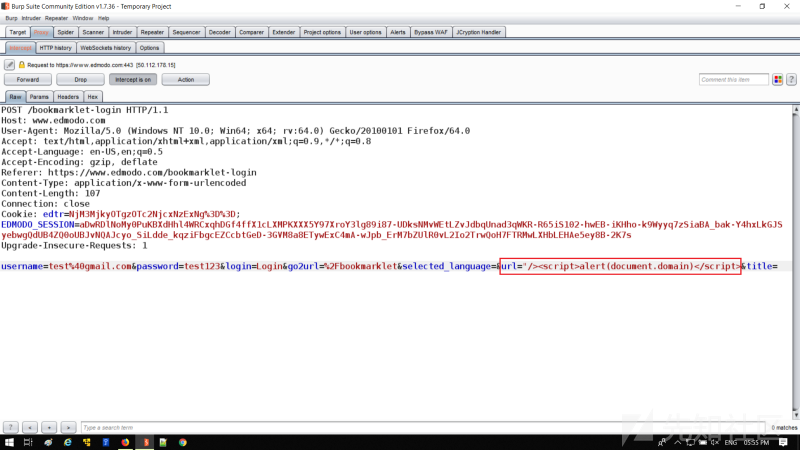Switch to the Decoder tab
This screenshot has width=800, height=450.
[x=219, y=32]
